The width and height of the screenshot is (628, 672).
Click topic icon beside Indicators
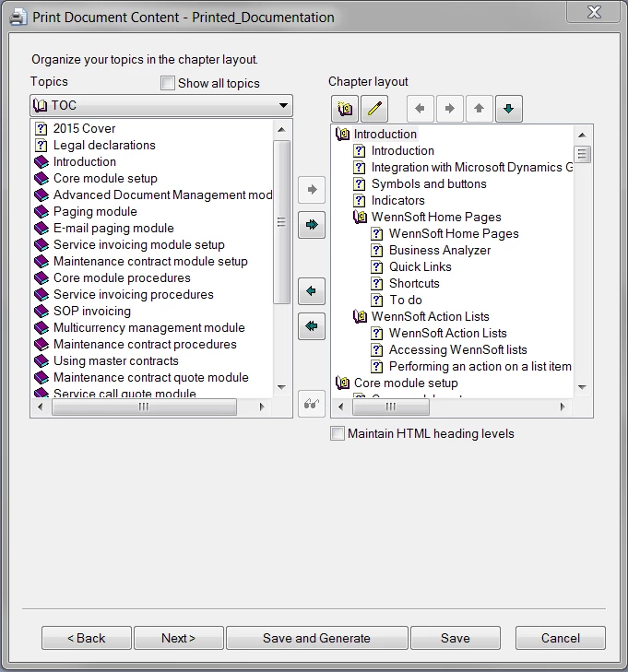coord(359,201)
